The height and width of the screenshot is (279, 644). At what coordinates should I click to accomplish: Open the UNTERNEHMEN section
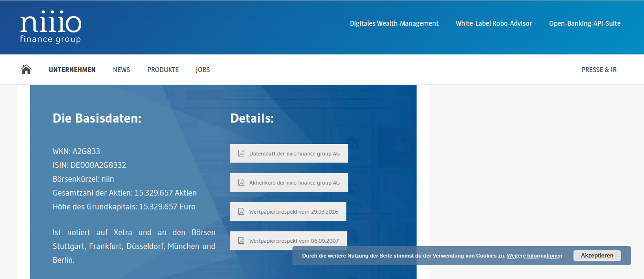pyautogui.click(x=72, y=69)
